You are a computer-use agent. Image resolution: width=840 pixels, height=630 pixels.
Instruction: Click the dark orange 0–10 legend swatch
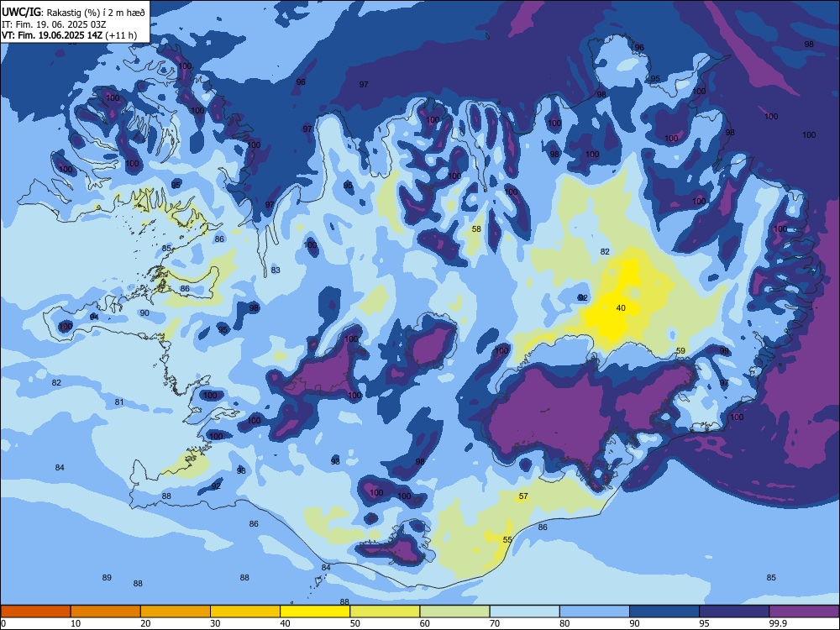[35, 612]
